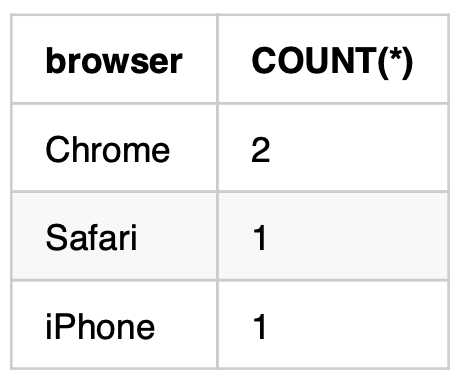Click the letter P in iPhone
The height and width of the screenshot is (384, 464).
64,326
